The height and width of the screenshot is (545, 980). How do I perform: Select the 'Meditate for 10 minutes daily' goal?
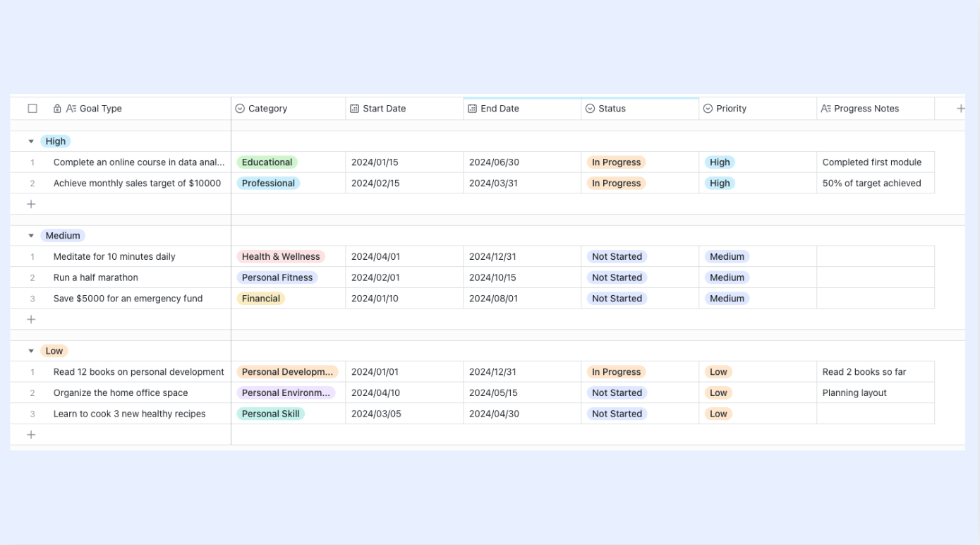pyautogui.click(x=114, y=257)
